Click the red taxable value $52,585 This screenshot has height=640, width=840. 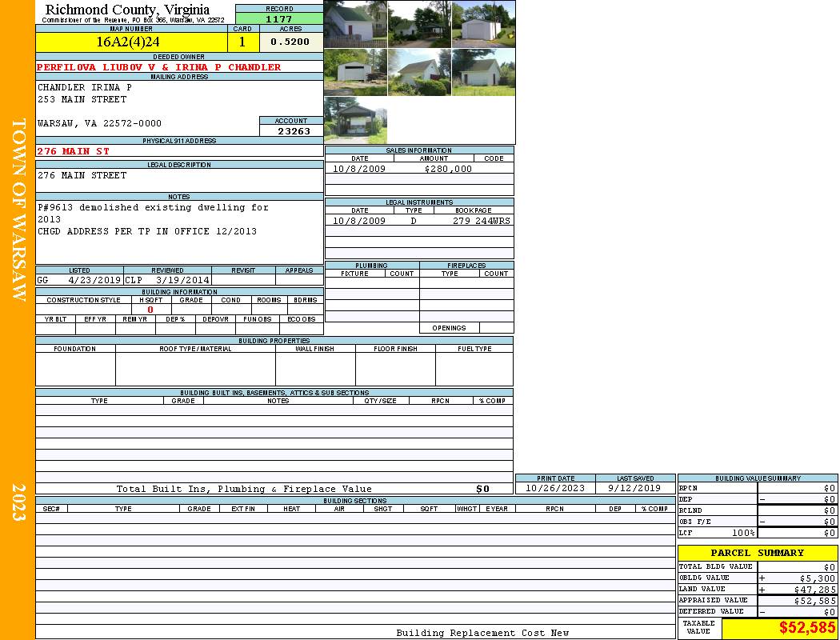point(806,628)
